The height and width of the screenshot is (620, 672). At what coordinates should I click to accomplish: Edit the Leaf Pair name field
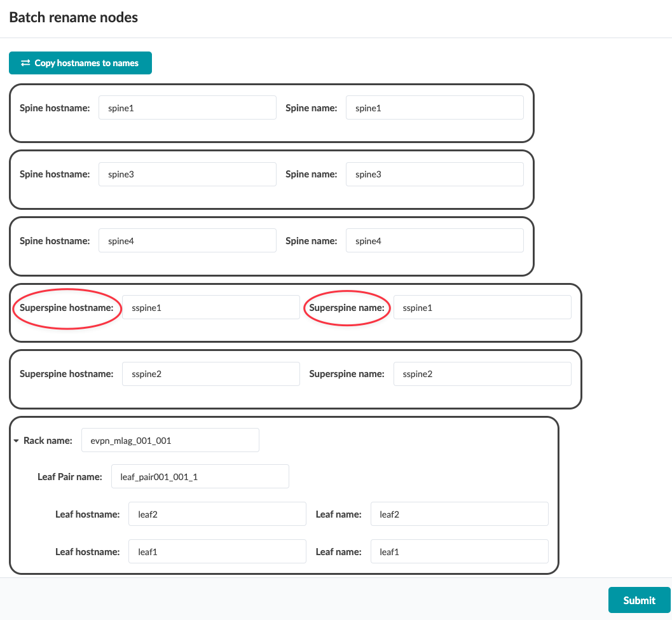200,476
